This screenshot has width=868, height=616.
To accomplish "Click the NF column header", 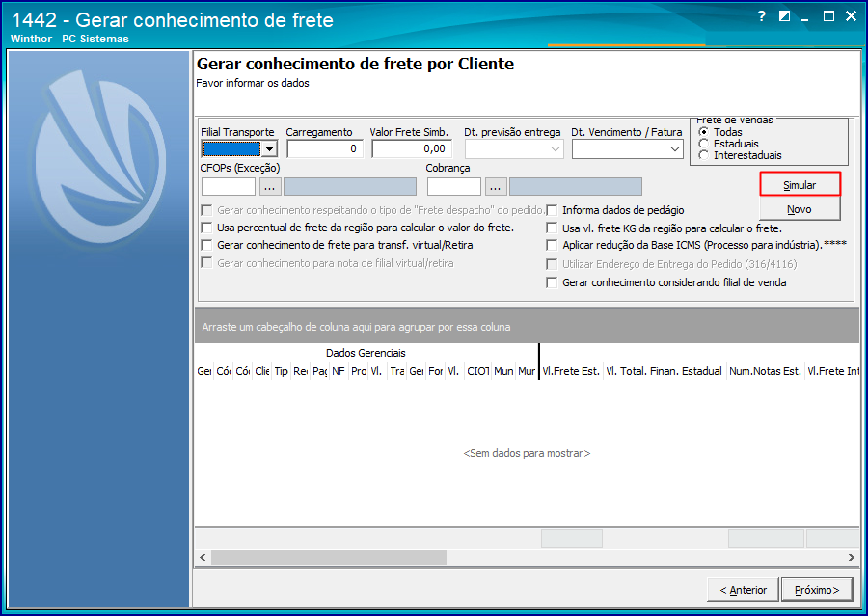I will [x=339, y=371].
